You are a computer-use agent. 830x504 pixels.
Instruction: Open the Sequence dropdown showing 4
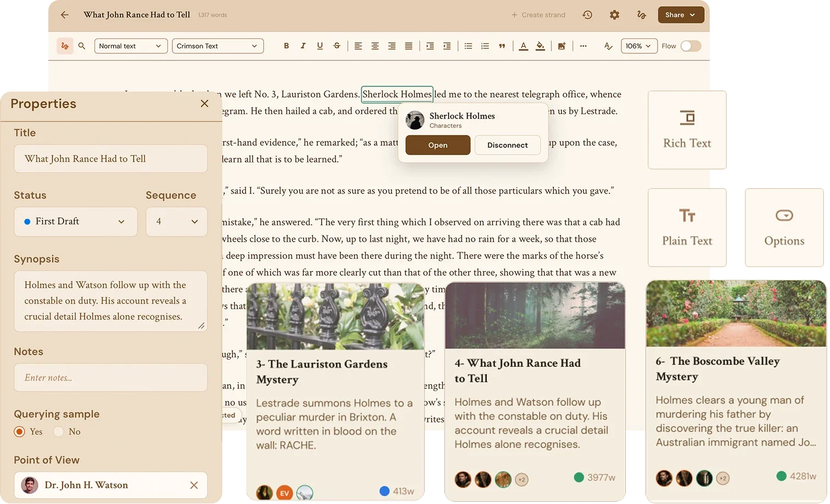[177, 222]
